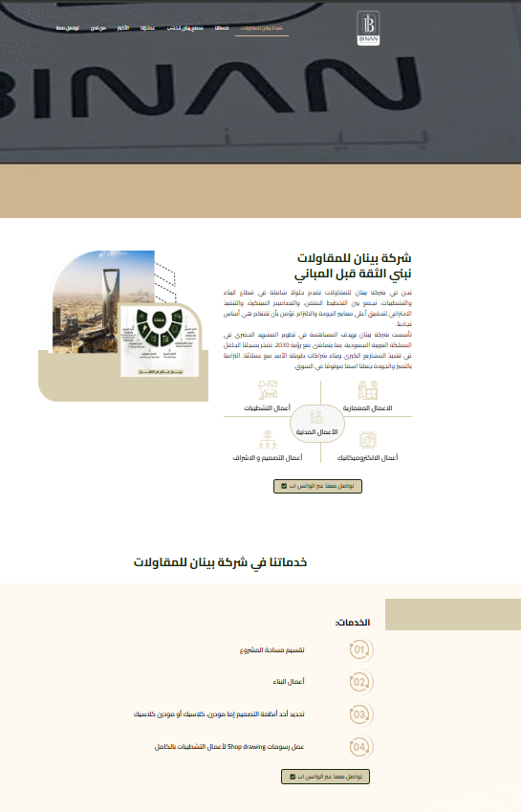Select the أعمال الالكتروميكانيك label
Image resolution: width=521 pixels, height=812 pixels.
pos(367,458)
